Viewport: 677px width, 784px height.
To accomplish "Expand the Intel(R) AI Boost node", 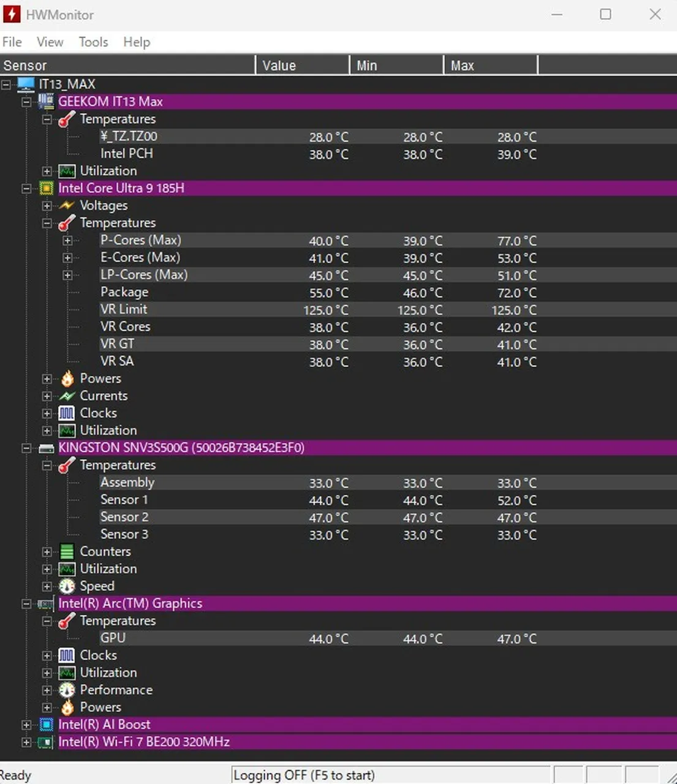I will pyautogui.click(x=26, y=725).
